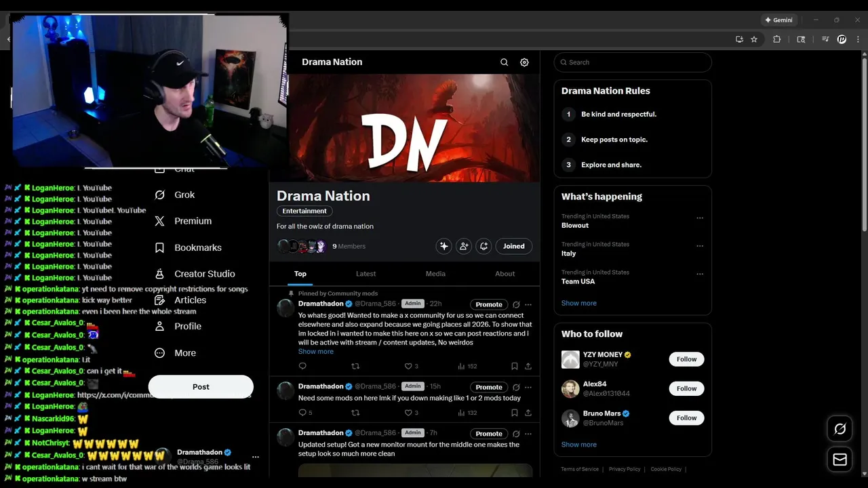The height and width of the screenshot is (488, 868).
Task: Click Grok icon on the pinned 22h post
Action: 516,304
